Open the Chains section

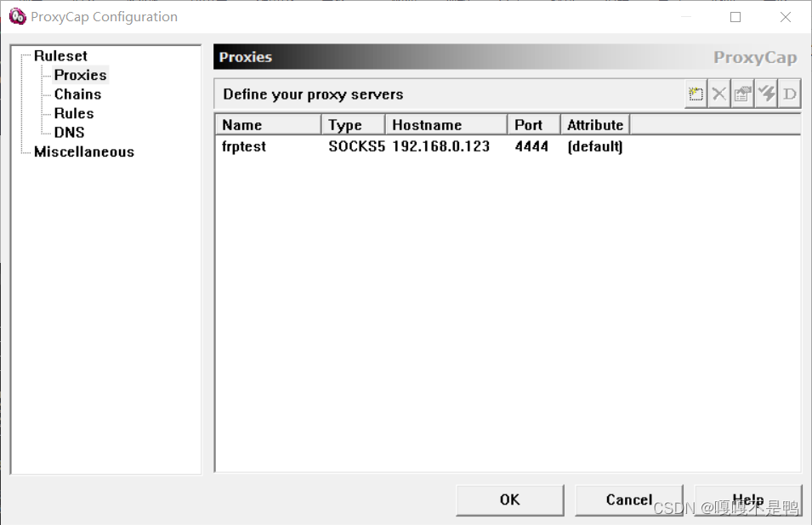pos(77,94)
